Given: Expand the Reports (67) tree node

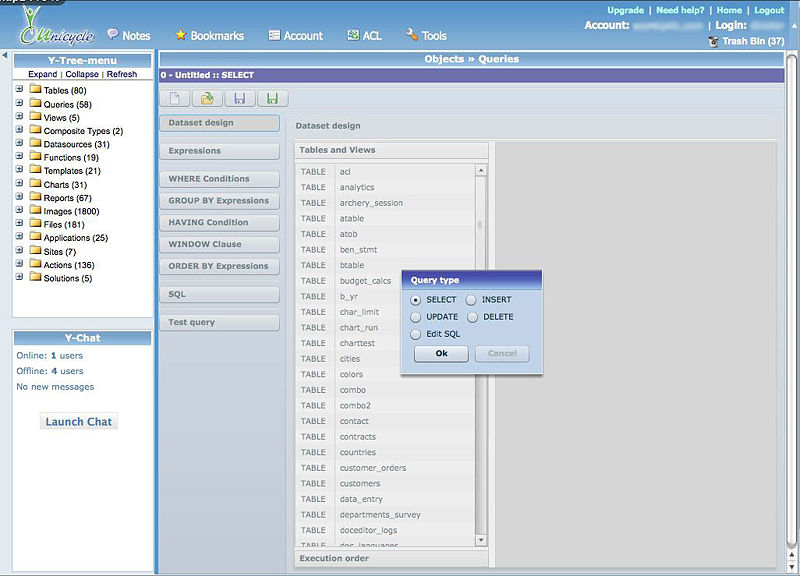Looking at the screenshot, I should [x=19, y=198].
